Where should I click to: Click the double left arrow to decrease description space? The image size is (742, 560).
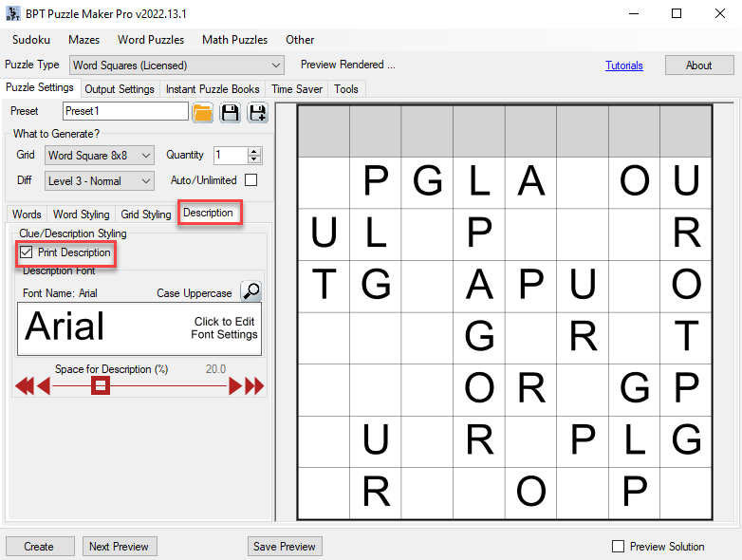tap(25, 385)
